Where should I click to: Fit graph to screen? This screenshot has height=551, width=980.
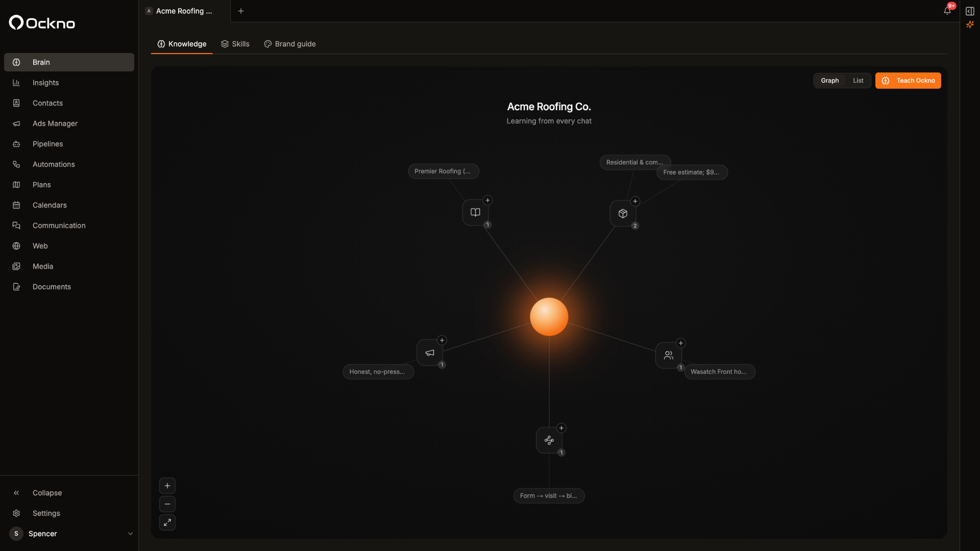pyautogui.click(x=167, y=522)
